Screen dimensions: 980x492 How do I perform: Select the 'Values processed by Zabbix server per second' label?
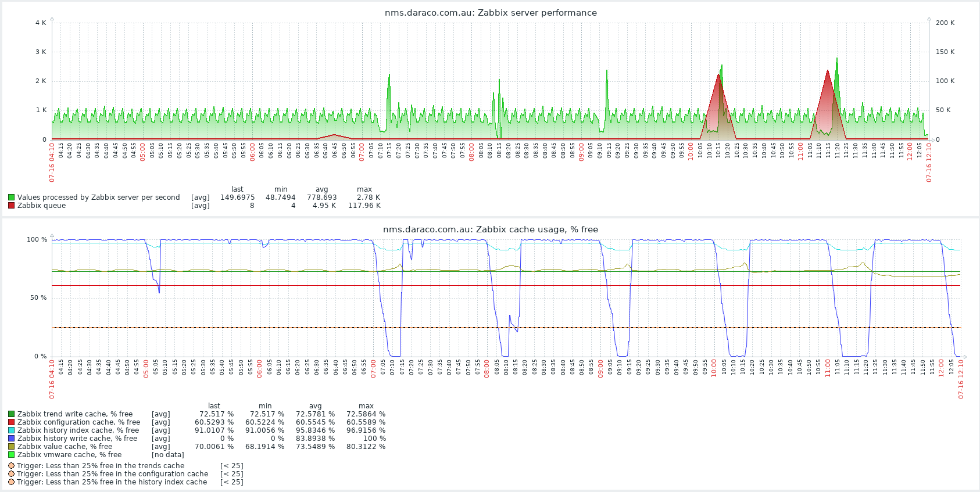pyautogui.click(x=98, y=197)
